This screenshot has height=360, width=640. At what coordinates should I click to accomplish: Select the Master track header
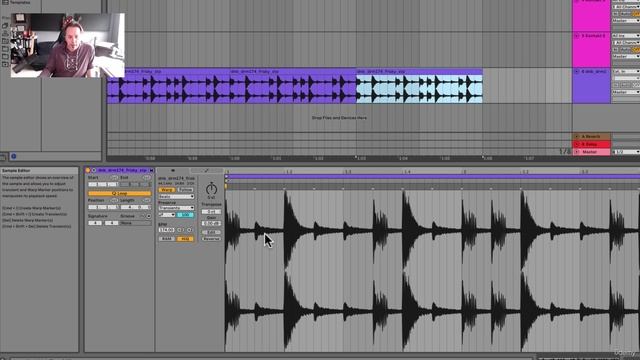point(591,152)
